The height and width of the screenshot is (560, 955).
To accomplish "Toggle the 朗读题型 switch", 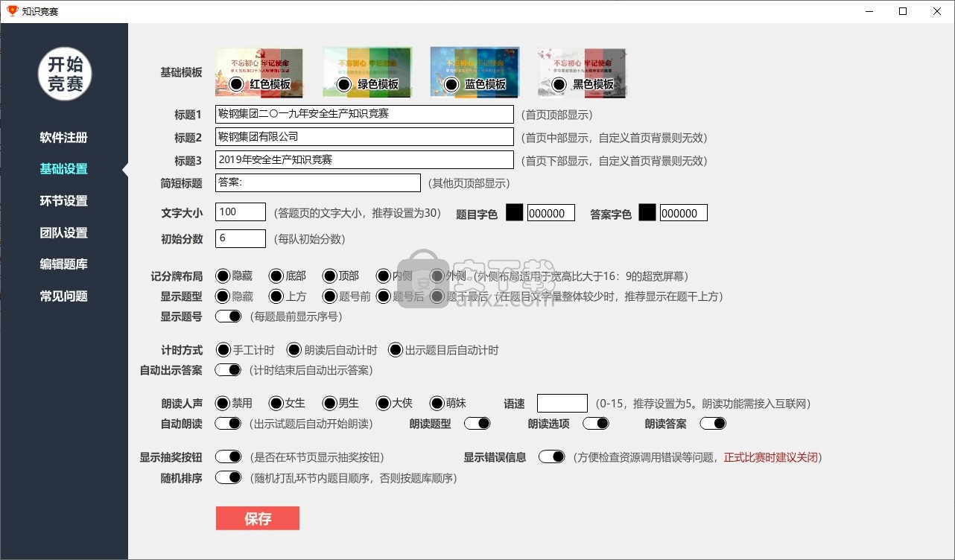I will click(477, 423).
